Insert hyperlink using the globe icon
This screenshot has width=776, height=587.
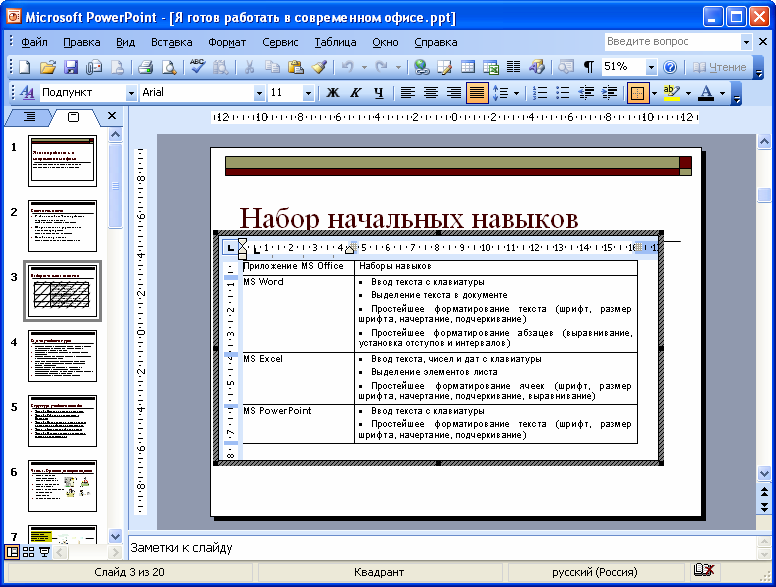422,67
